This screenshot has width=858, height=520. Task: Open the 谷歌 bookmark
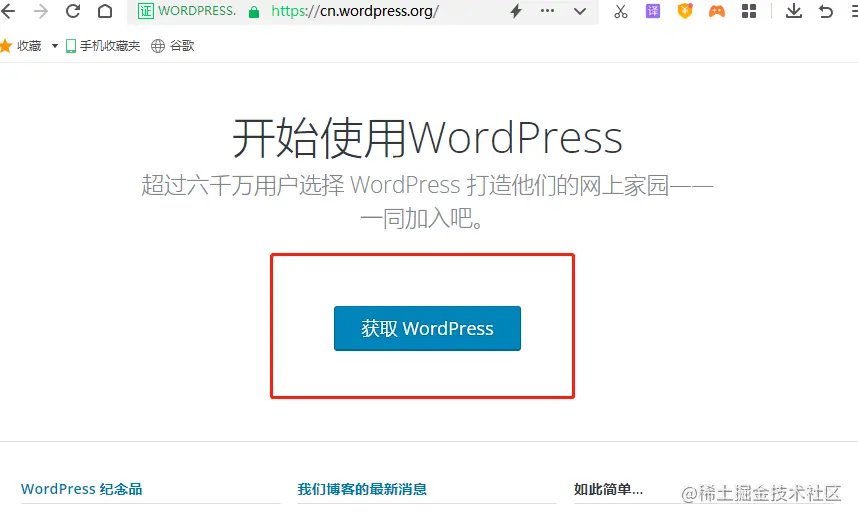(173, 46)
